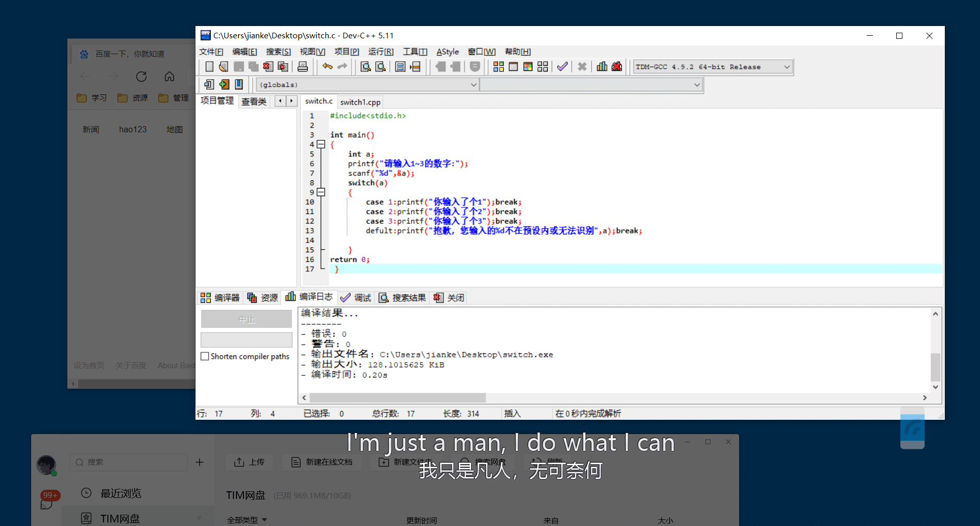Open the 资源 bottom panel tab
Screen dimensions: 980x526
262,298
